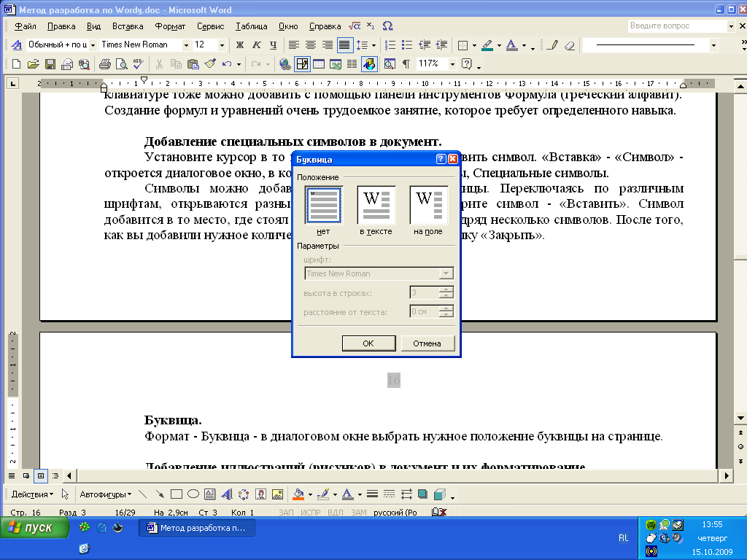Screen dimensions: 747x560
Task: Open a file with folder icon
Action: (33, 64)
